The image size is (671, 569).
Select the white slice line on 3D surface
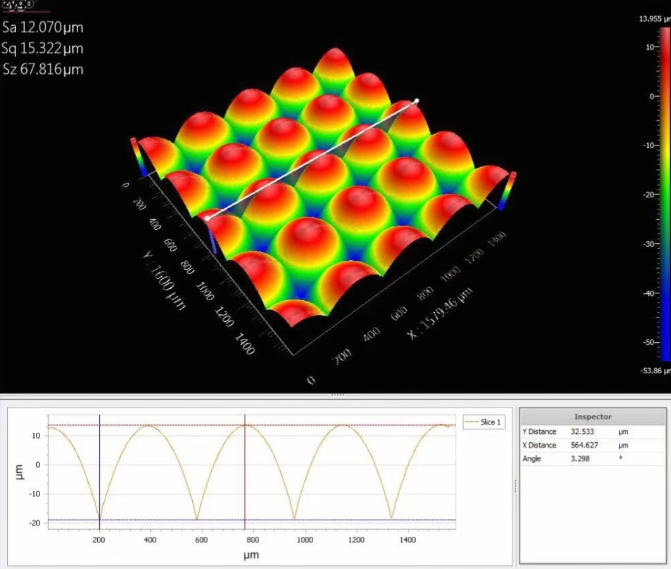(312, 160)
